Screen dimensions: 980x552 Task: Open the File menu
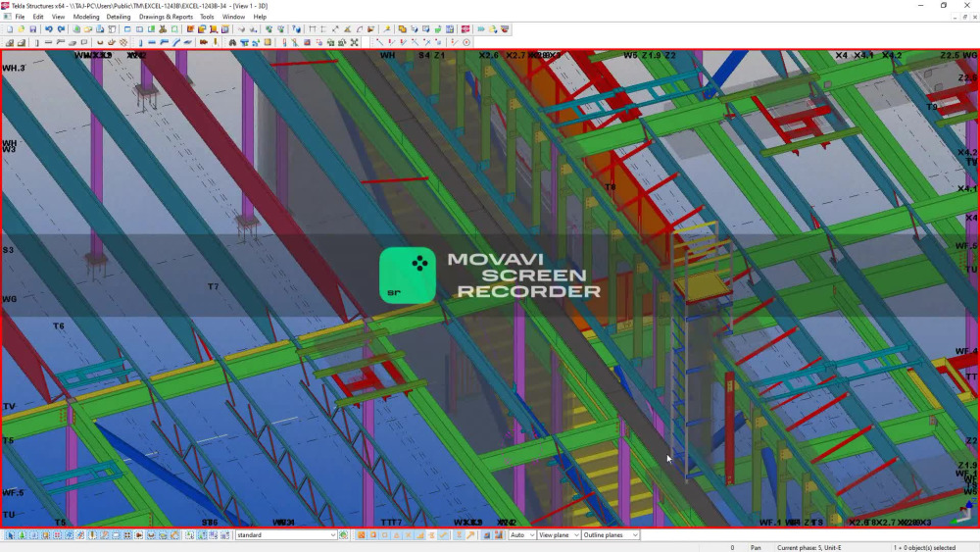point(20,17)
